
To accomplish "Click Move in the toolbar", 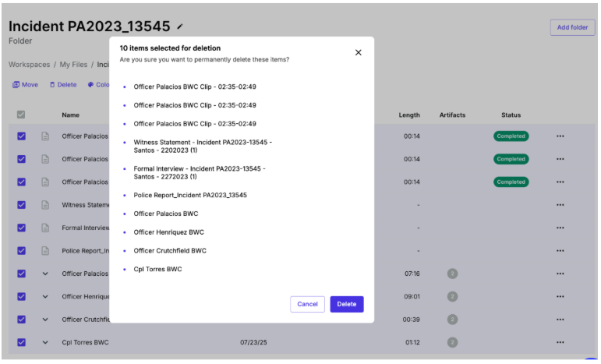I will click(25, 85).
